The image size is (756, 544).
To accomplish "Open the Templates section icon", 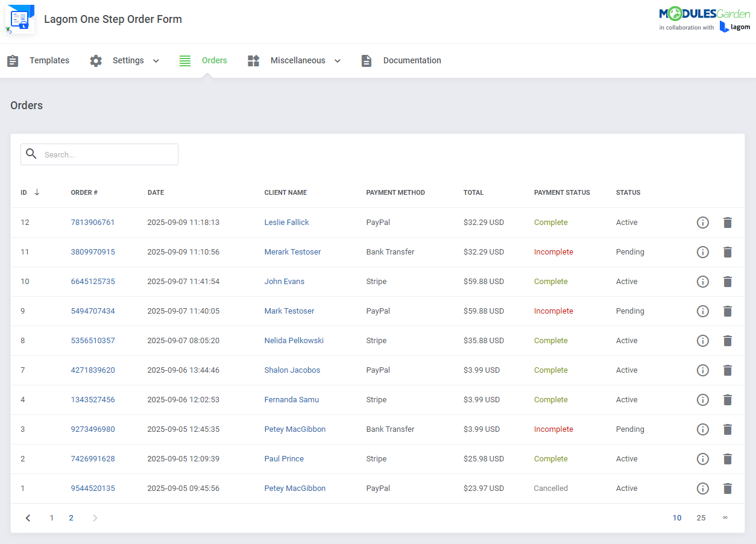I will coord(13,60).
